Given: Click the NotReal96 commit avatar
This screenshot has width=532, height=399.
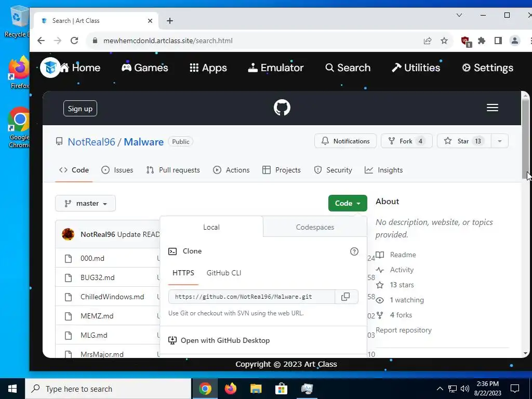Looking at the screenshot, I should pos(68,234).
